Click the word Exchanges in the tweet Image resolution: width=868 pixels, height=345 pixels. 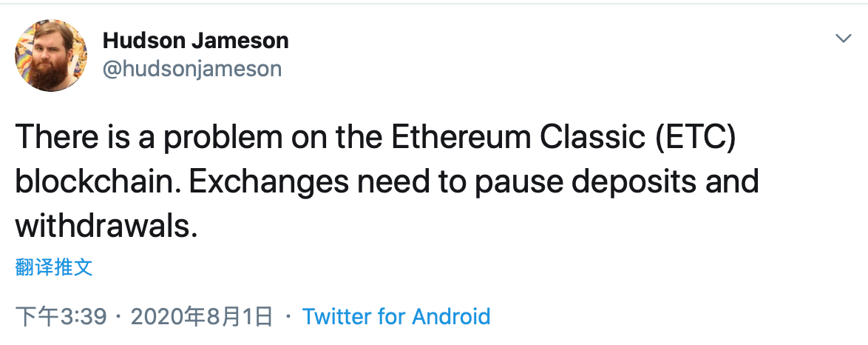click(x=268, y=183)
